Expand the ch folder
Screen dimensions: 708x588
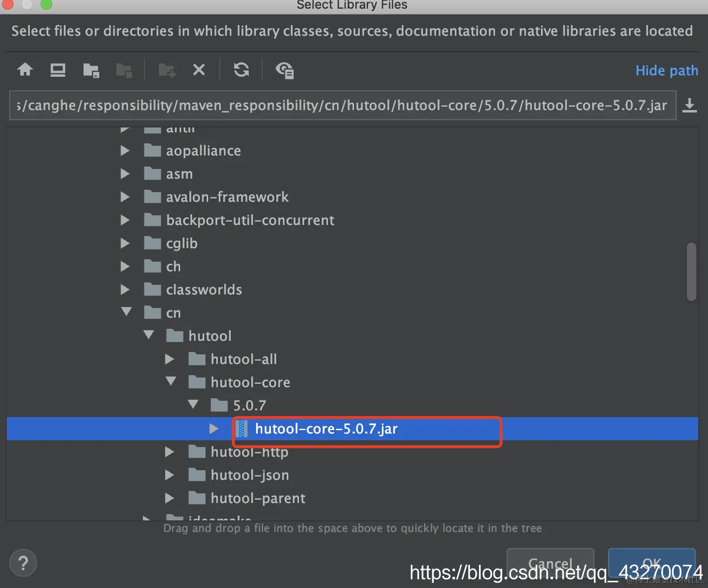[125, 266]
